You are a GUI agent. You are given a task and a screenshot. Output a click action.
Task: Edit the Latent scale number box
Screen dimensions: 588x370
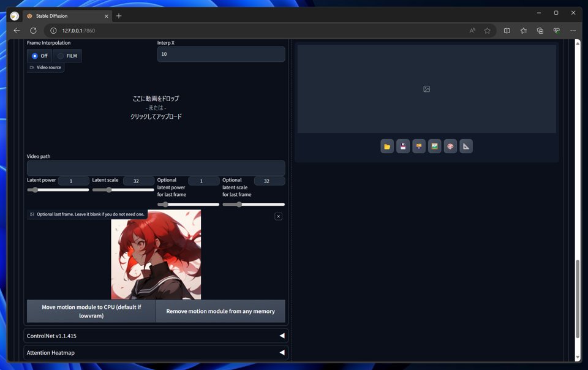(x=139, y=181)
